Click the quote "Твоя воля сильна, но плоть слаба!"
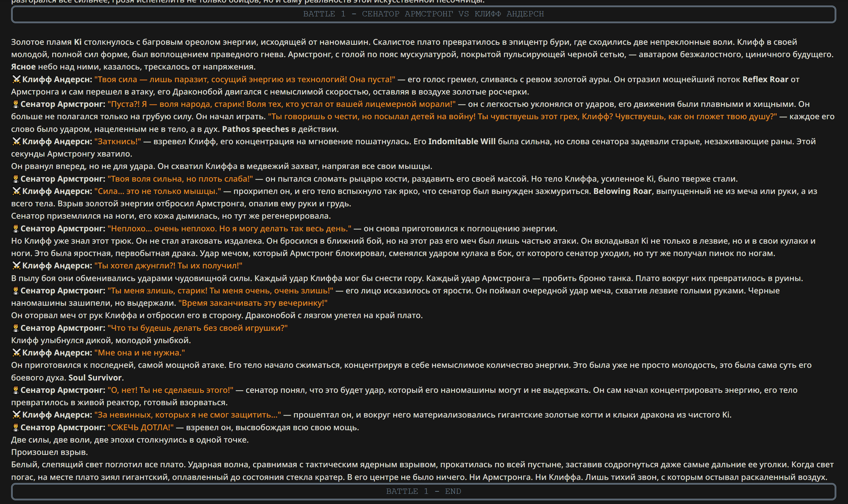Image resolution: width=848 pixels, height=504 pixels. coord(180,179)
